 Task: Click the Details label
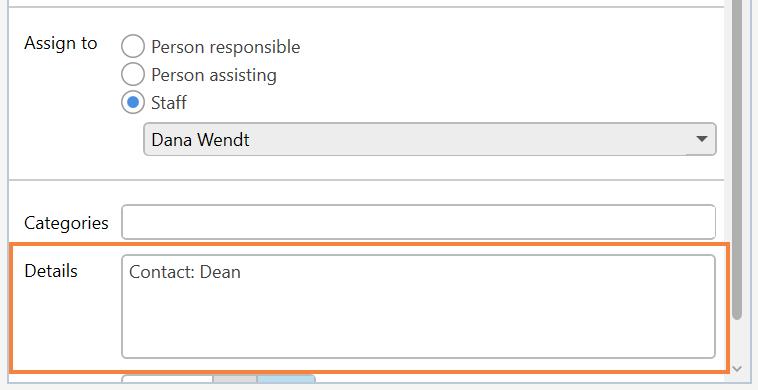(51, 271)
